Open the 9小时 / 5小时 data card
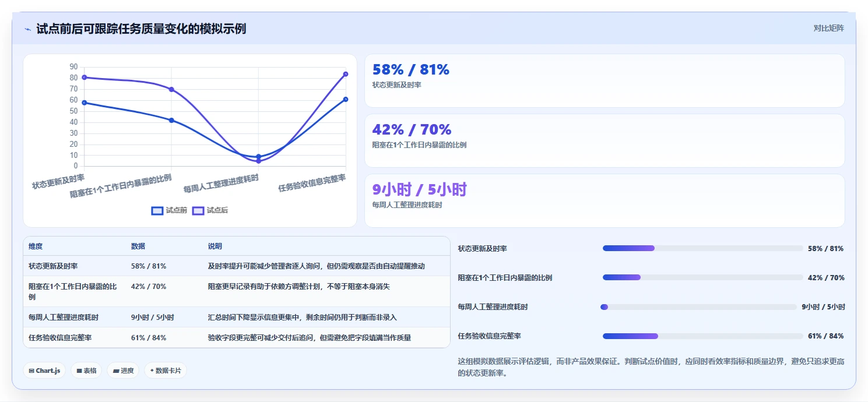The height and width of the screenshot is (402, 868). point(605,200)
